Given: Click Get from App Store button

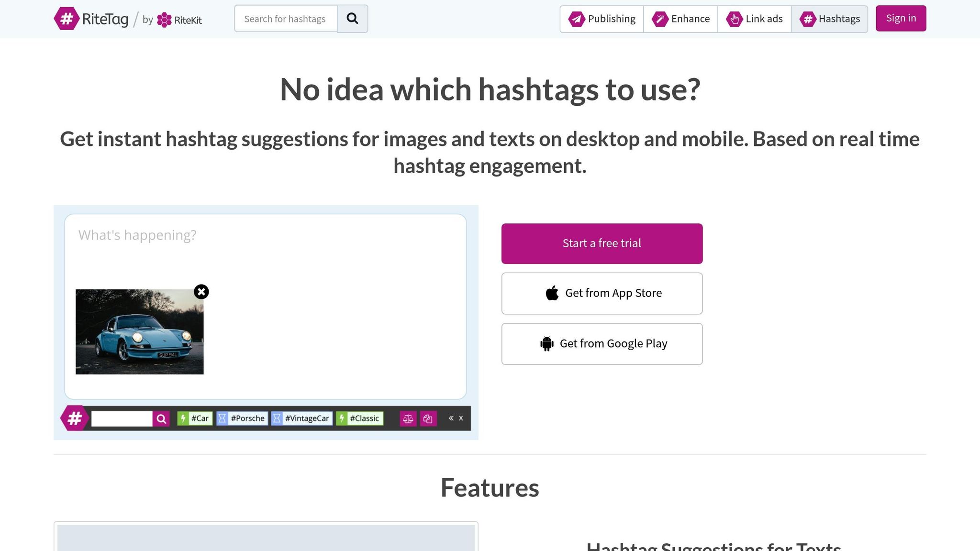Looking at the screenshot, I should coord(601,293).
